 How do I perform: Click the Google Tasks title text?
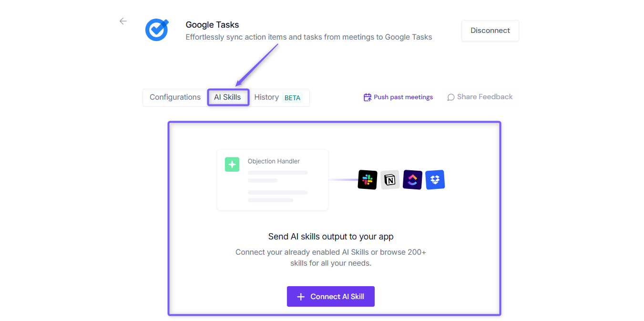[212, 25]
